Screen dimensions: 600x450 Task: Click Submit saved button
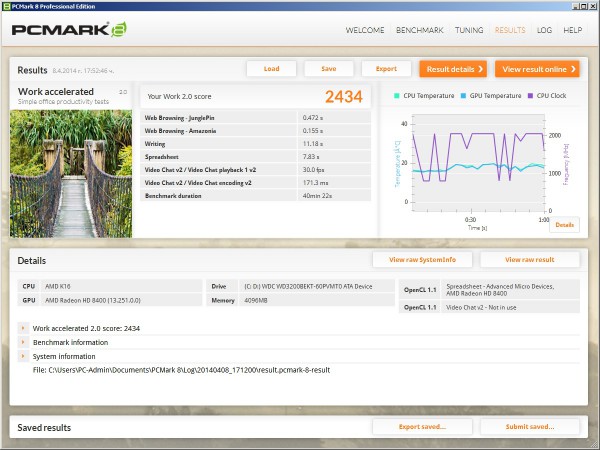pyautogui.click(x=530, y=427)
